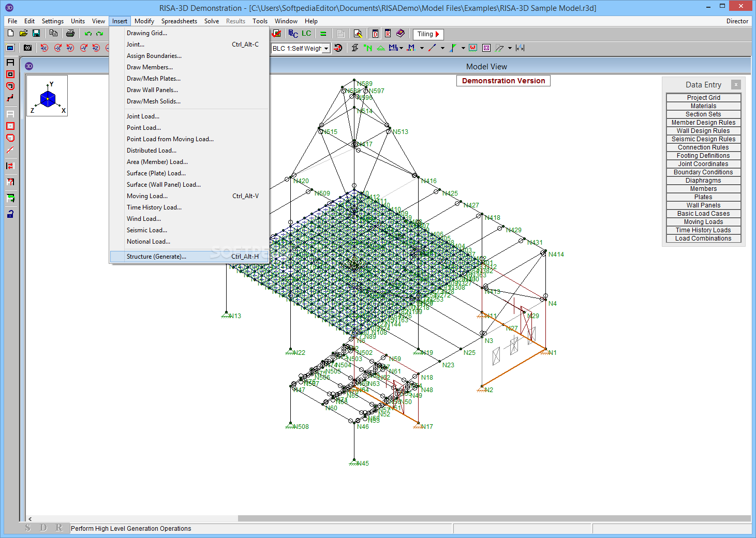Open Boundary Conditions in Data Entry
The height and width of the screenshot is (538, 756).
tap(703, 172)
